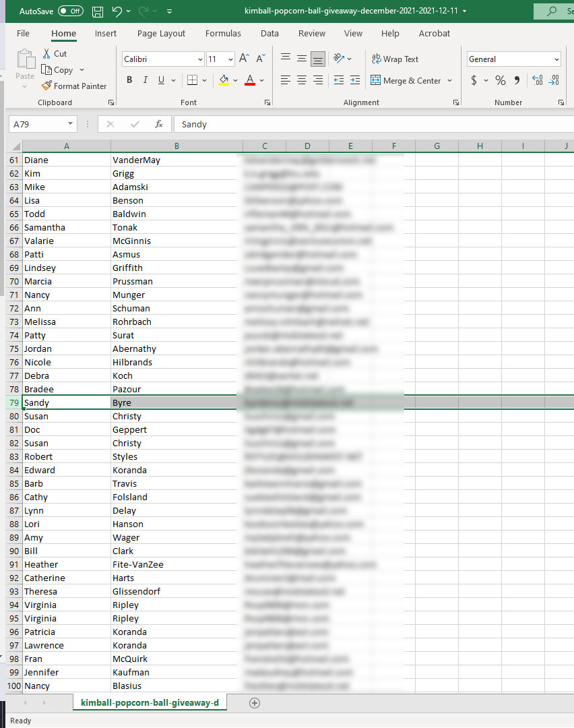Expand the General number format dropdown

556,59
